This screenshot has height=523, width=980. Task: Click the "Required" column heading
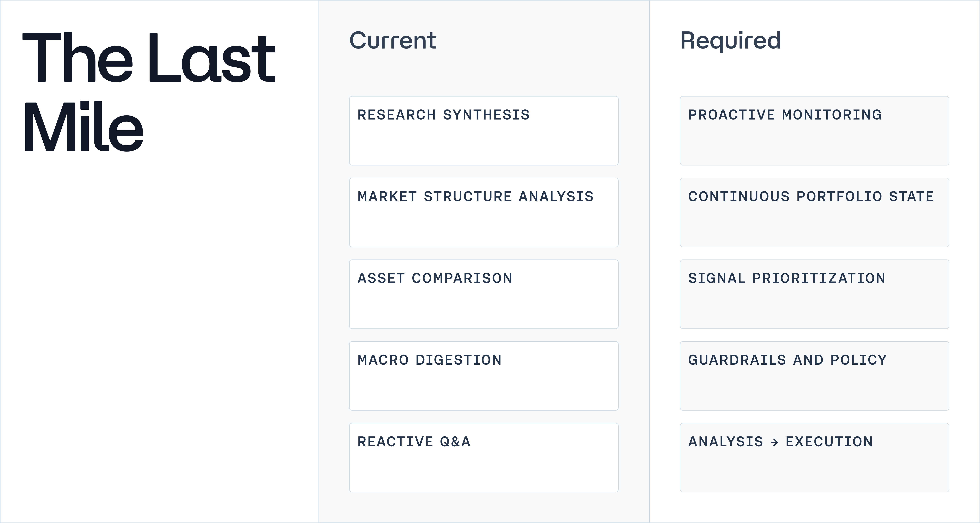pos(730,41)
